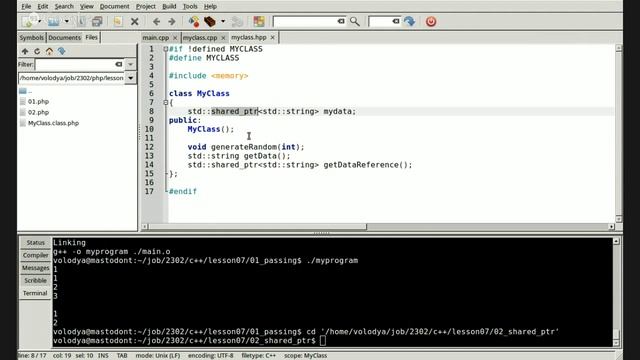Viewport: 640px width, 360px height.
Task: Go up one directory in file browser
Action: 25,51
